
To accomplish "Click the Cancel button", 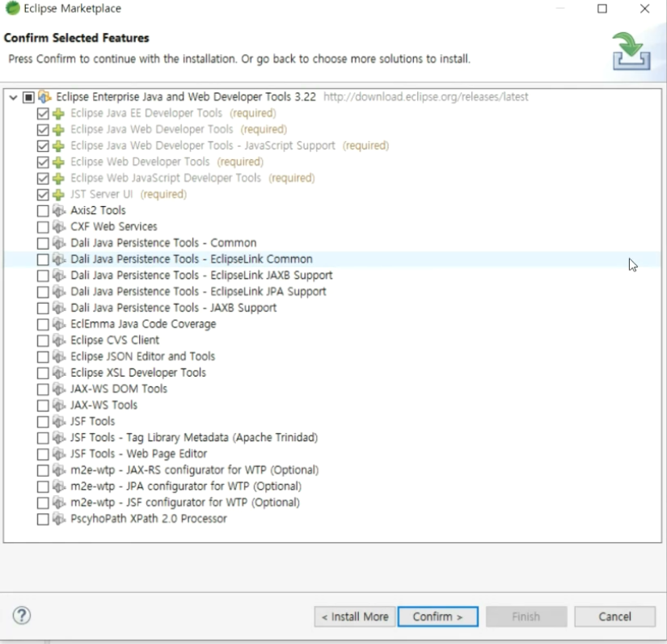I will tap(614, 617).
